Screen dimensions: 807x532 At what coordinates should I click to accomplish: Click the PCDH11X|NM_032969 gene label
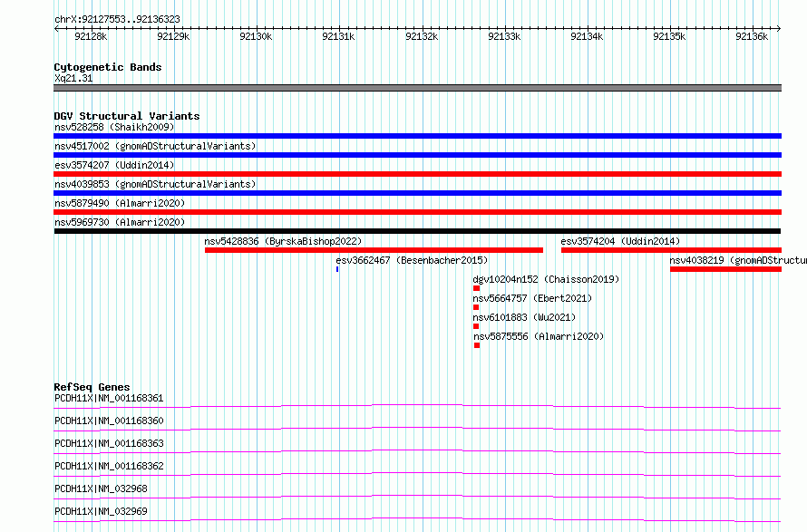(101, 511)
